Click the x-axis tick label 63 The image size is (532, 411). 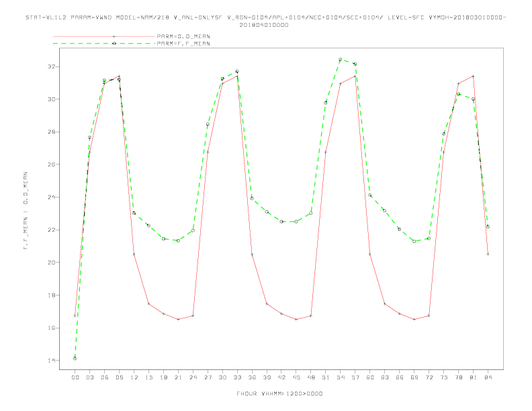click(x=385, y=377)
